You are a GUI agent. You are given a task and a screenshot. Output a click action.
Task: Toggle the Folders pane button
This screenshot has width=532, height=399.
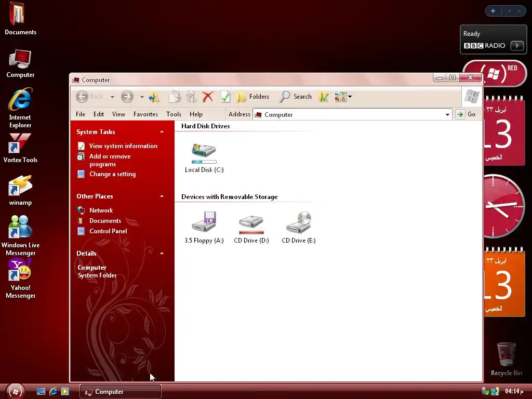[253, 97]
